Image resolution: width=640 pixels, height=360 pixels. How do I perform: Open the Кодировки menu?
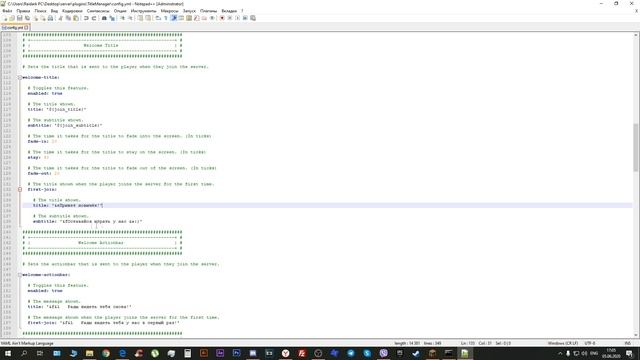[72, 11]
